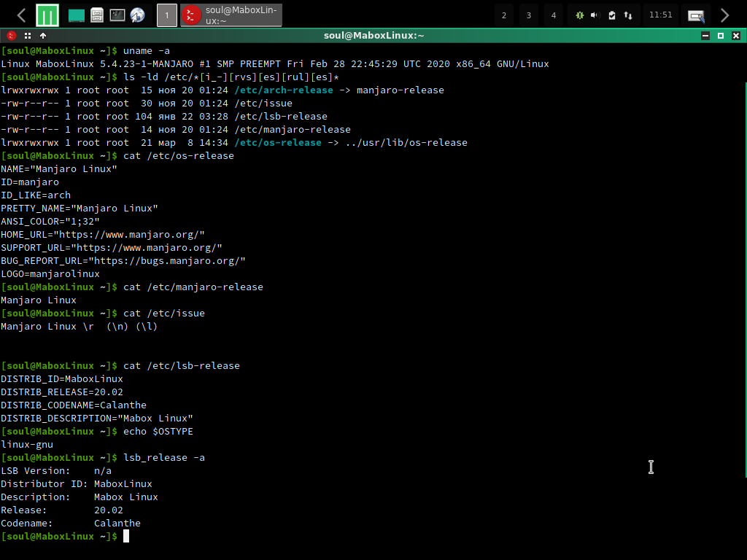Viewport: 747px width, 560px height.
Task: Click the left arrow panel chevron
Action: click(x=21, y=15)
